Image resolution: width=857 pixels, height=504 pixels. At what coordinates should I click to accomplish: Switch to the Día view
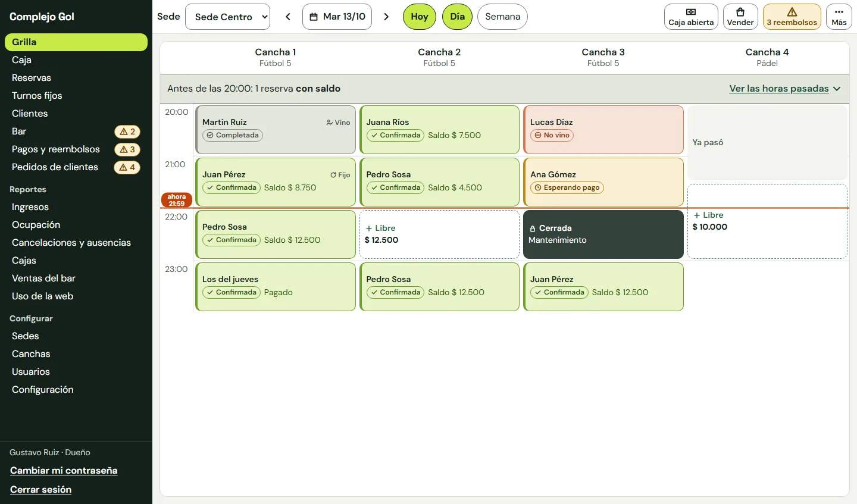(457, 17)
